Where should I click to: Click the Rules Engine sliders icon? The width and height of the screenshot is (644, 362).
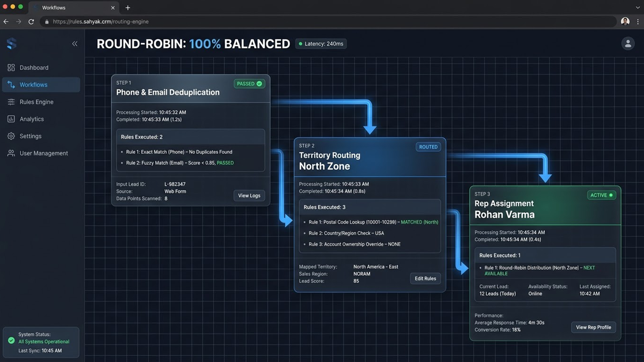pos(11,102)
